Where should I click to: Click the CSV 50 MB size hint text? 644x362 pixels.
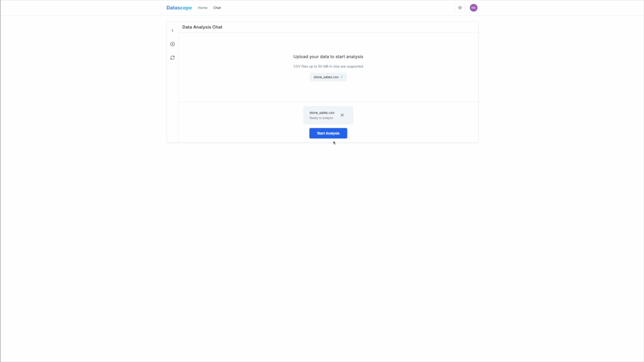(x=328, y=66)
